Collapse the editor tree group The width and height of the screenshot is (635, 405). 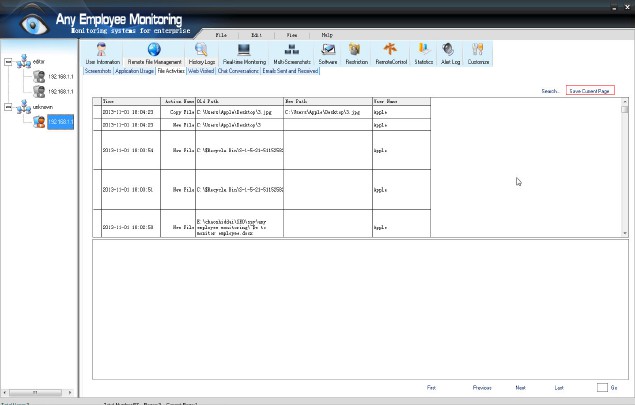pos(8,62)
